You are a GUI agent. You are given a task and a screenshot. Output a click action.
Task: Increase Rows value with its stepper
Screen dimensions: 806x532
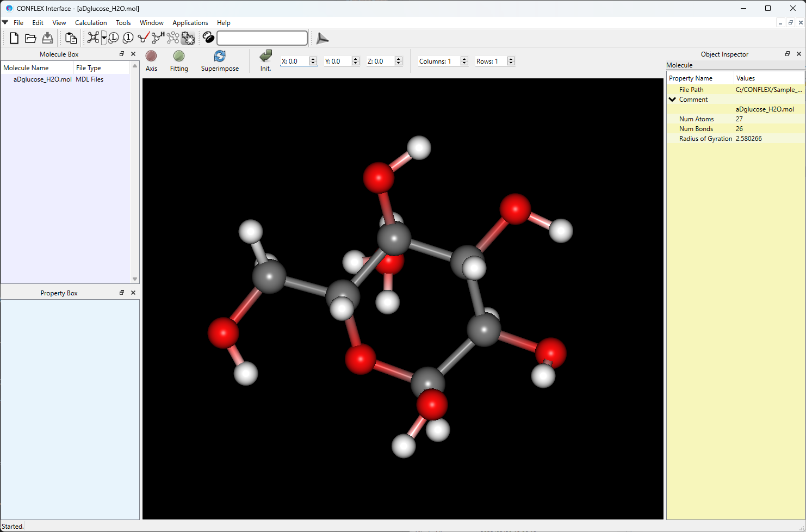[x=511, y=58]
